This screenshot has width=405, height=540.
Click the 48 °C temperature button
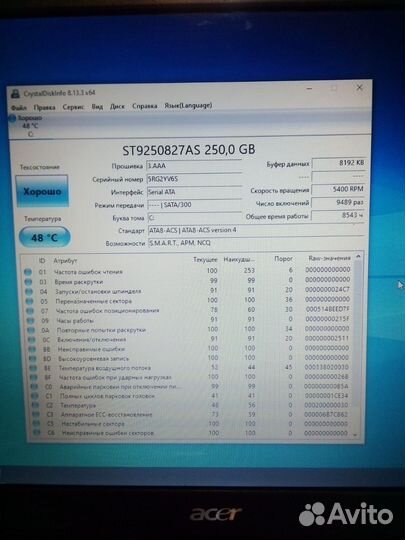[44, 238]
